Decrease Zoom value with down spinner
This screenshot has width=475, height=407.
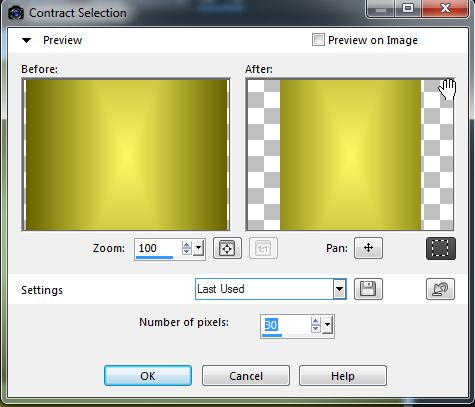(186, 252)
